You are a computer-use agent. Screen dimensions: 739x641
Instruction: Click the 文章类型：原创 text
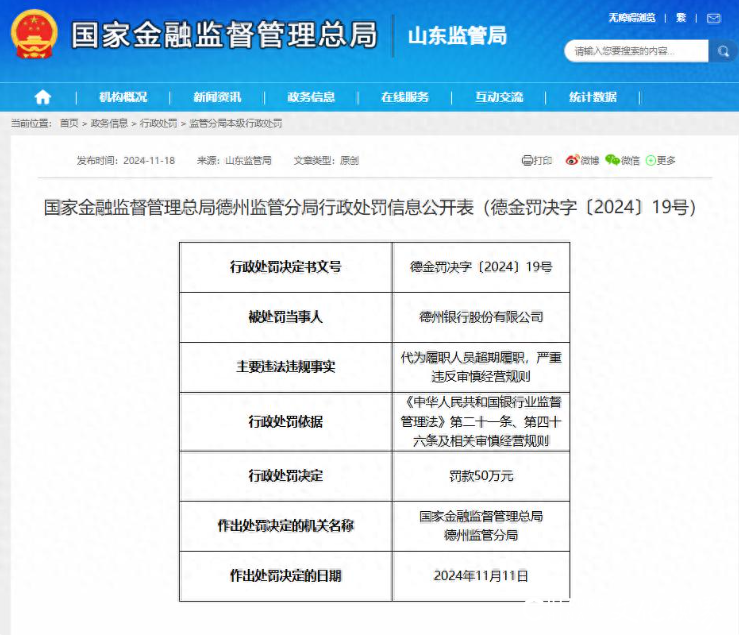click(326, 161)
